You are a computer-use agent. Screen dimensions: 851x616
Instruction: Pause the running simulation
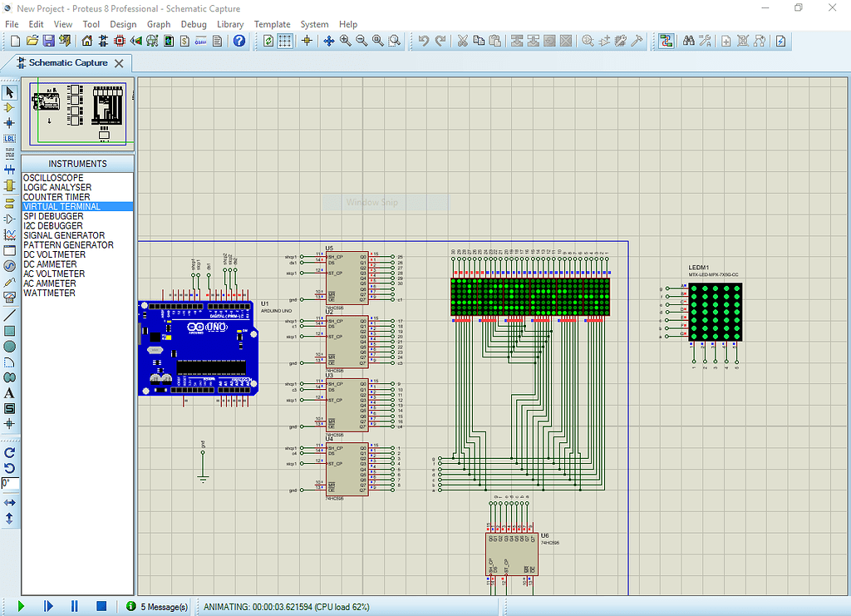74,607
